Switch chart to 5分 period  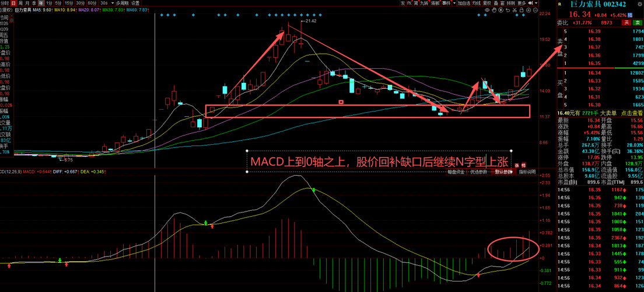[58, 4]
